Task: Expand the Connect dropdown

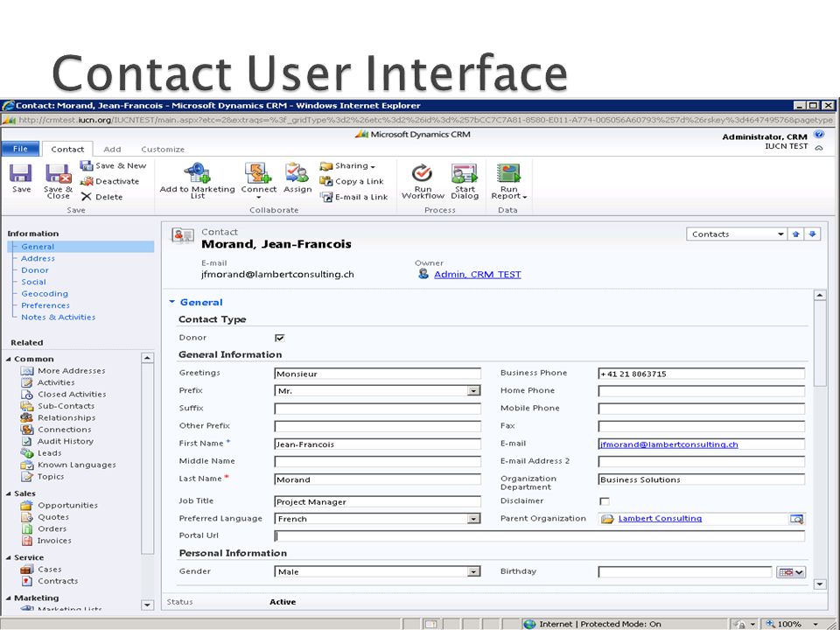Action: (259, 197)
